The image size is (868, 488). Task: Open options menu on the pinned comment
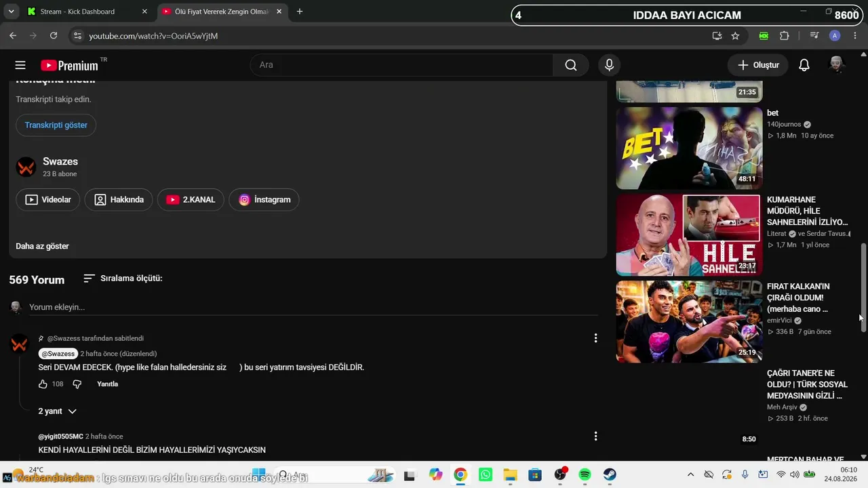click(x=595, y=338)
